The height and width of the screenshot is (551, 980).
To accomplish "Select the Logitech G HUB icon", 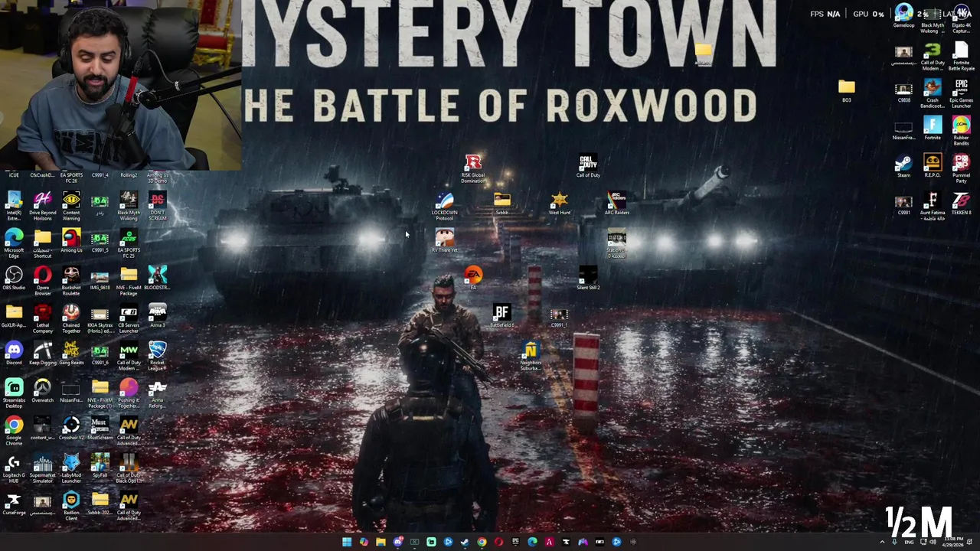I will [x=14, y=468].
